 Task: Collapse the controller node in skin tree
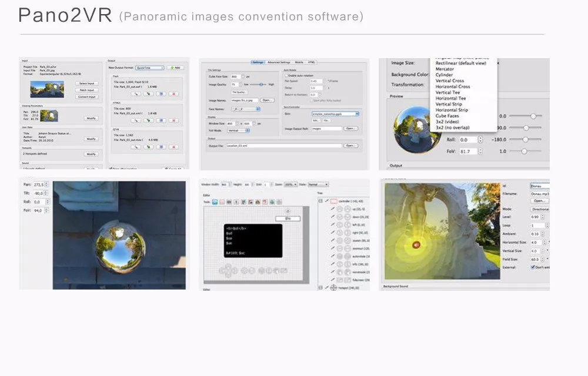pos(320,201)
